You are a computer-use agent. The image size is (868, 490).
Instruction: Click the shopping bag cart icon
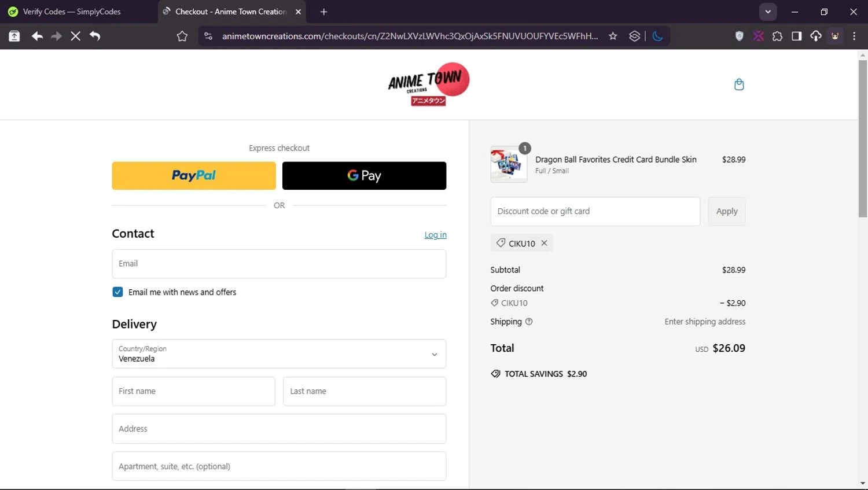pyautogui.click(x=739, y=84)
